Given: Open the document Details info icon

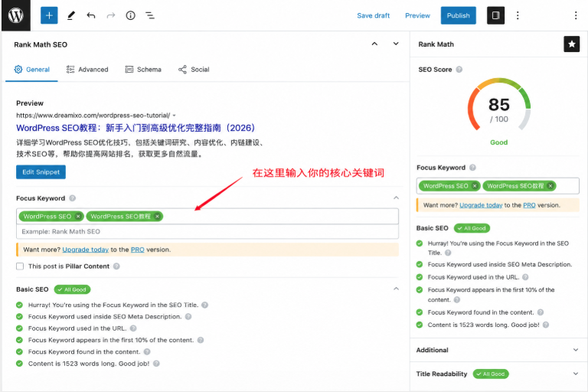Looking at the screenshot, I should coord(130,15).
